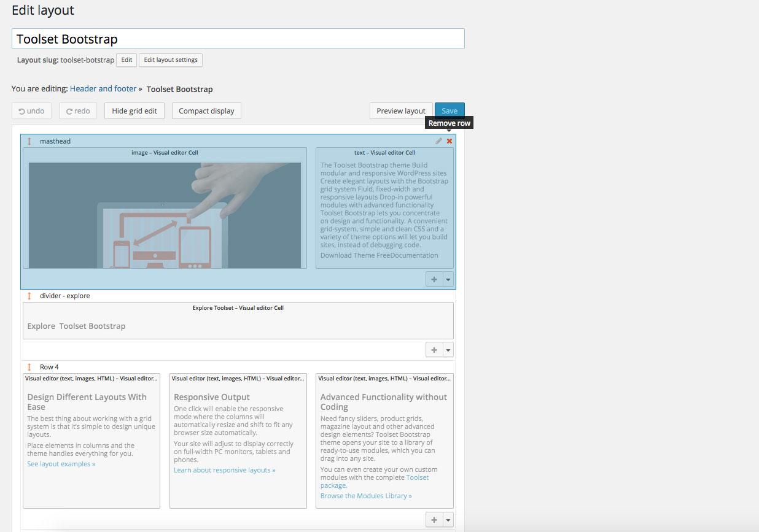Click the masthead row name

pos(55,141)
